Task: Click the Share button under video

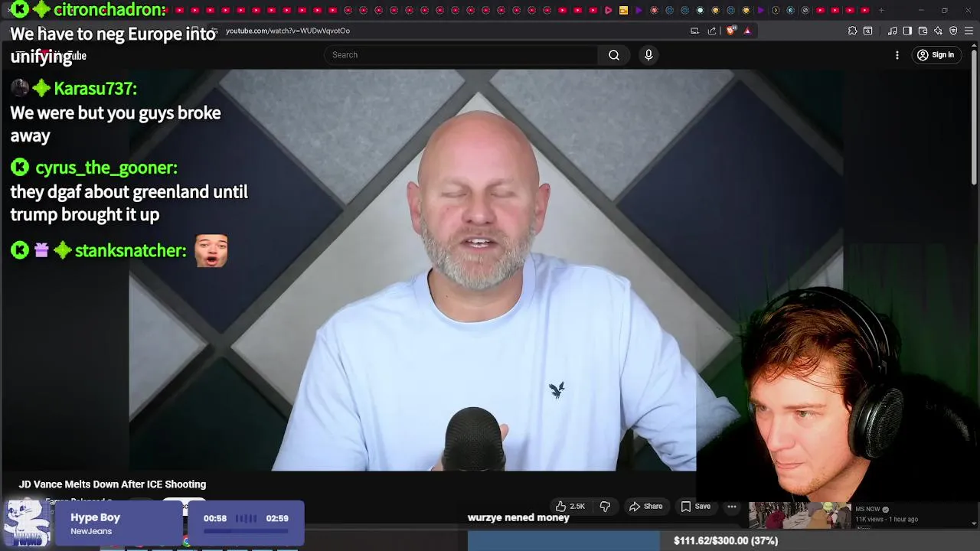Action: pyautogui.click(x=645, y=506)
